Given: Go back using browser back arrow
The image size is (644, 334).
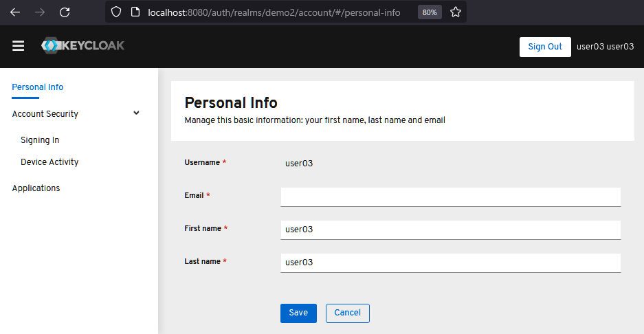Looking at the screenshot, I should [x=15, y=12].
